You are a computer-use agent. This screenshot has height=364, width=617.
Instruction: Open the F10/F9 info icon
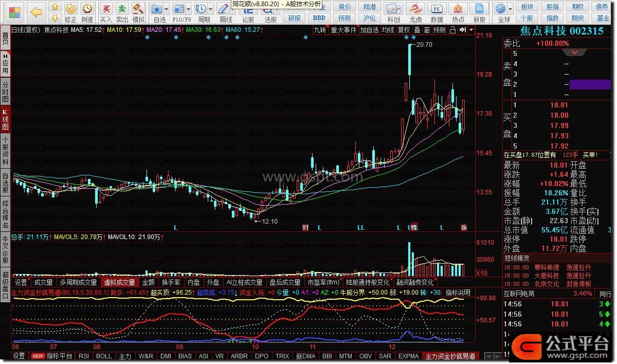178,9
